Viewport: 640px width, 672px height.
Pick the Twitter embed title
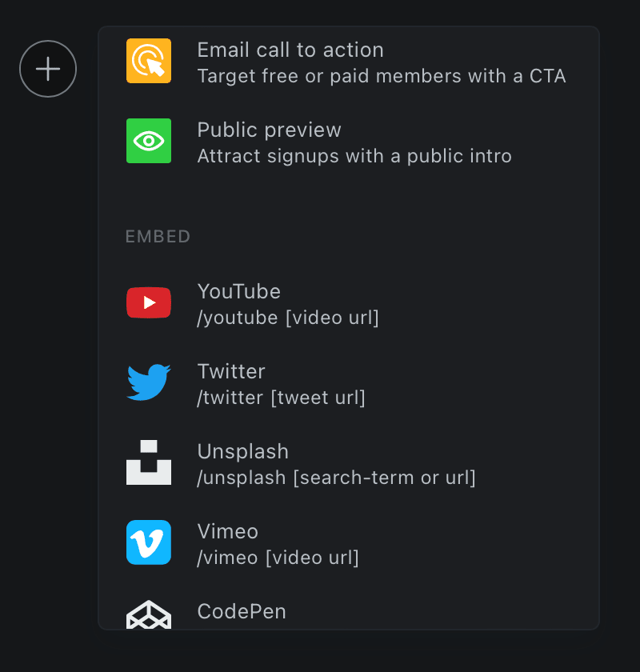pyautogui.click(x=231, y=371)
